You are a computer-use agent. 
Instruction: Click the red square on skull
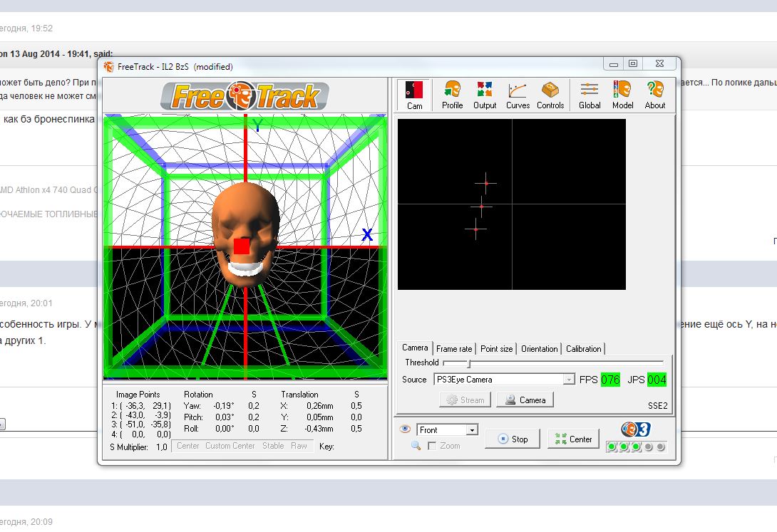click(242, 246)
